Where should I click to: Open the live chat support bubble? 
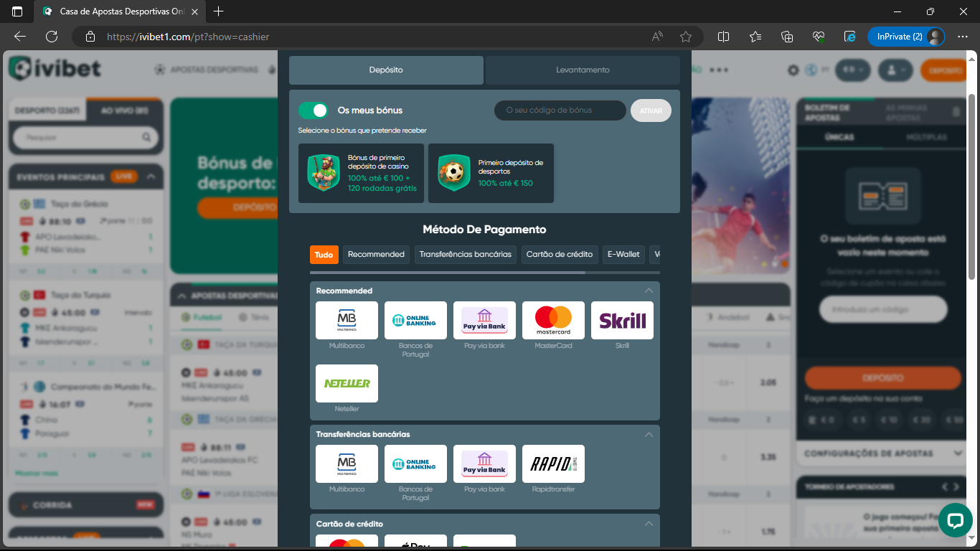click(954, 520)
